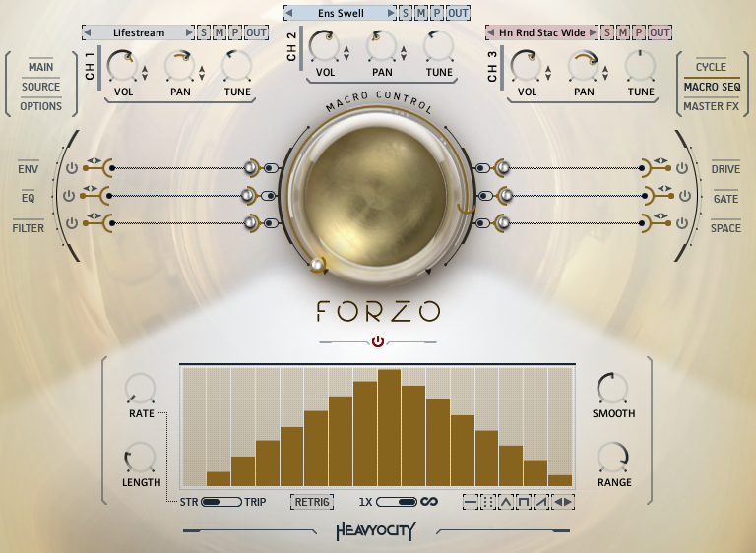Select the dotted random sequence shape
Viewport: 756px width, 553px height.
click(x=488, y=502)
